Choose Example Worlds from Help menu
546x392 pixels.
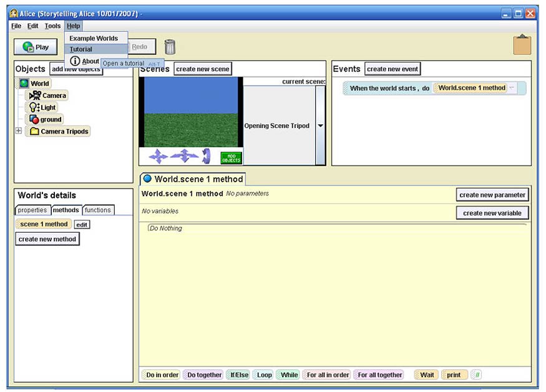click(96, 38)
